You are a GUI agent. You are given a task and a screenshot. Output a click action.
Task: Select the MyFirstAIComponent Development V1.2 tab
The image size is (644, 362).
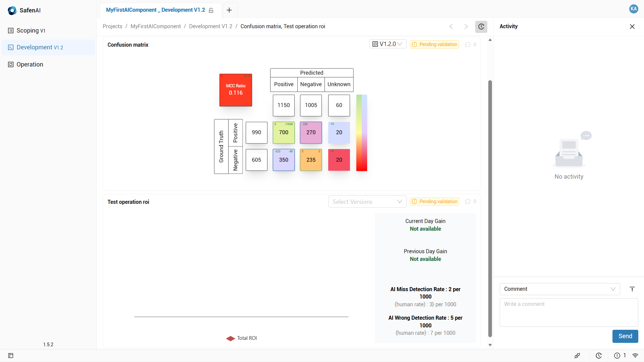coord(155,10)
